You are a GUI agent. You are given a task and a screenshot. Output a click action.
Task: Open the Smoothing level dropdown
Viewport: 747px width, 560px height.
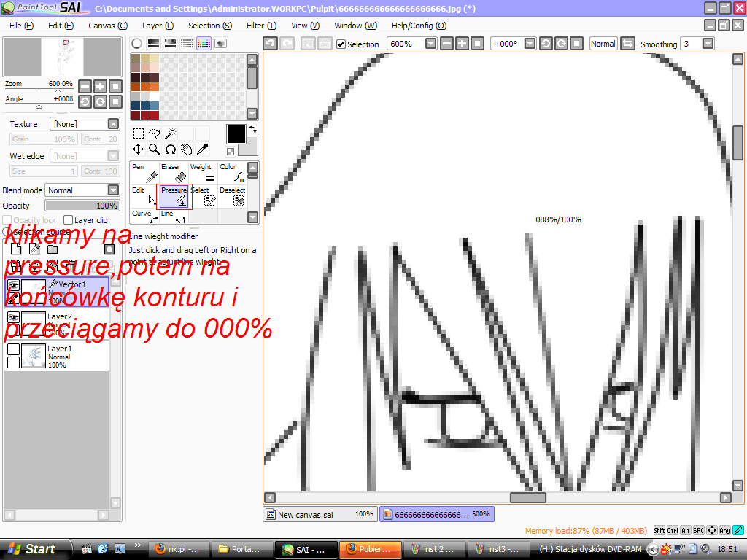[708, 44]
